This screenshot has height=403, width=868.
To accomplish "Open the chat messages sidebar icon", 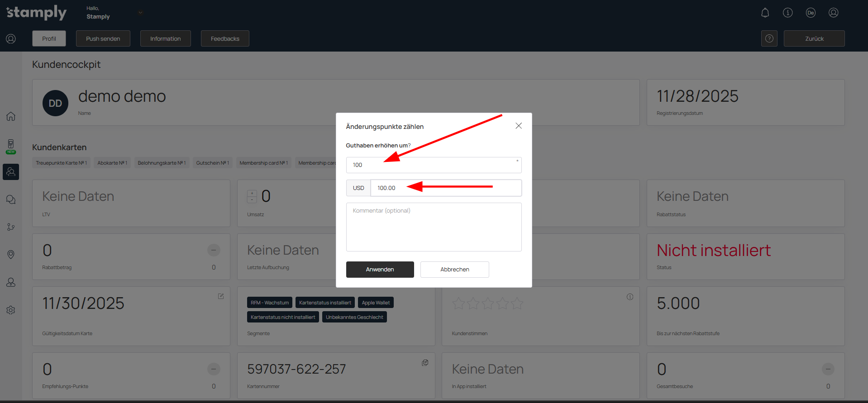I will click(x=11, y=199).
